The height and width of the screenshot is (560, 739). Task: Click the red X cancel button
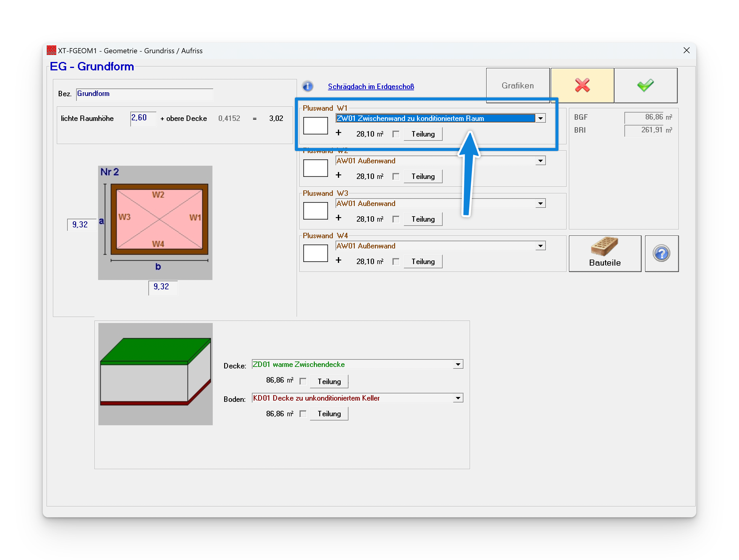582,85
